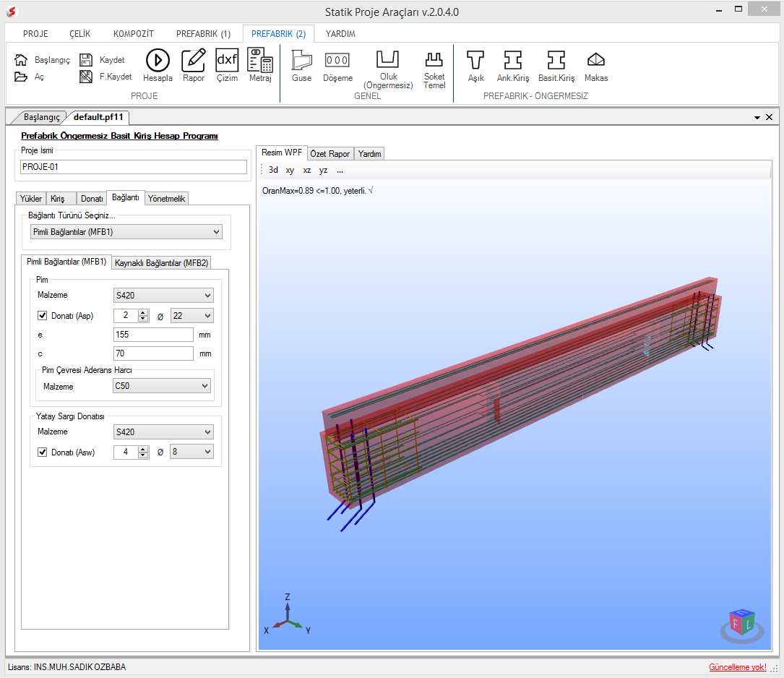Click the viewer toolbar more options ellipsis
The height and width of the screenshot is (678, 784).
pos(340,170)
